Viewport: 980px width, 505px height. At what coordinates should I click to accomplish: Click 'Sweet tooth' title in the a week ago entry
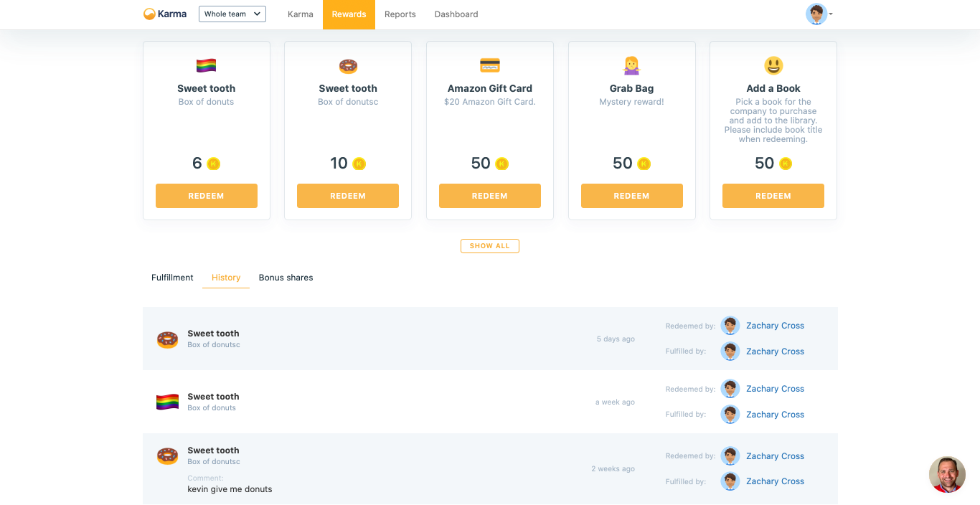tap(213, 397)
